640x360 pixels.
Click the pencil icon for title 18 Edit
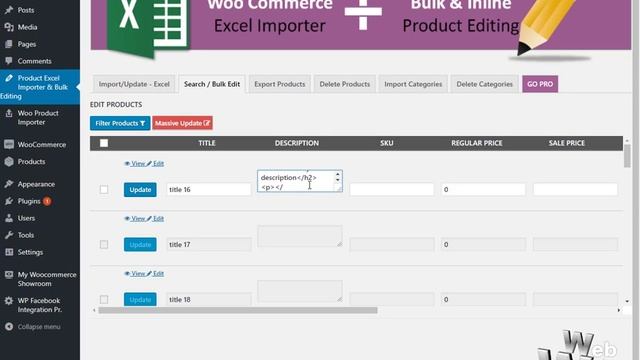pos(149,274)
